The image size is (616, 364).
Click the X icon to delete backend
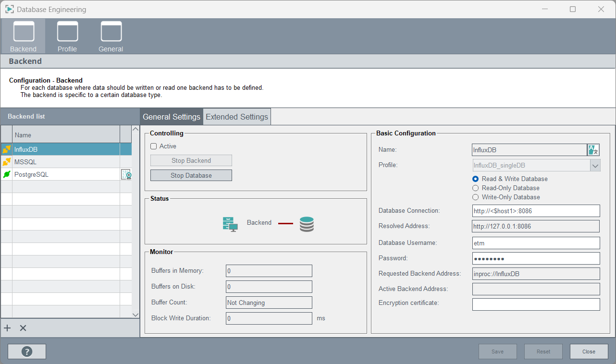click(x=23, y=328)
